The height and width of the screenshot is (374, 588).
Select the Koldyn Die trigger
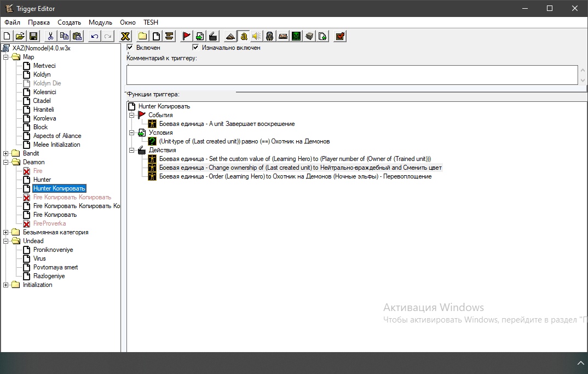(x=47, y=83)
